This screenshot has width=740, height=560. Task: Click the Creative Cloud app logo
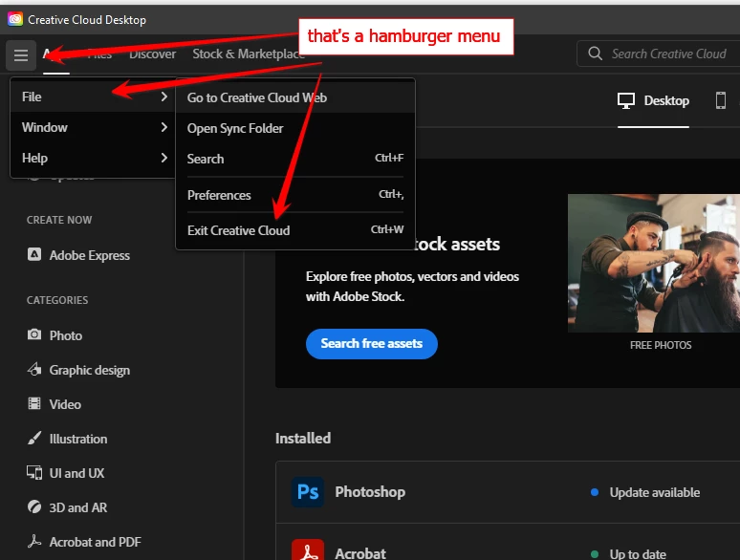(x=15, y=19)
